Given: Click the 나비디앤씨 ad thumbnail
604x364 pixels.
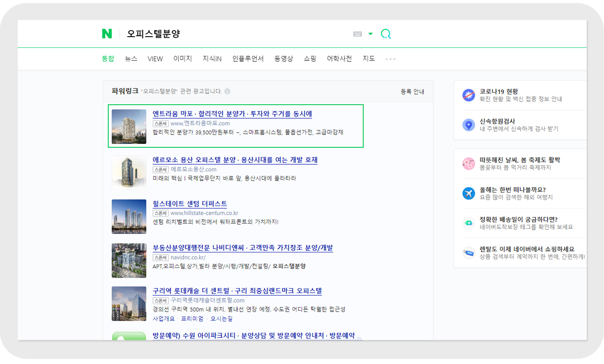Looking at the screenshot, I should tap(129, 260).
